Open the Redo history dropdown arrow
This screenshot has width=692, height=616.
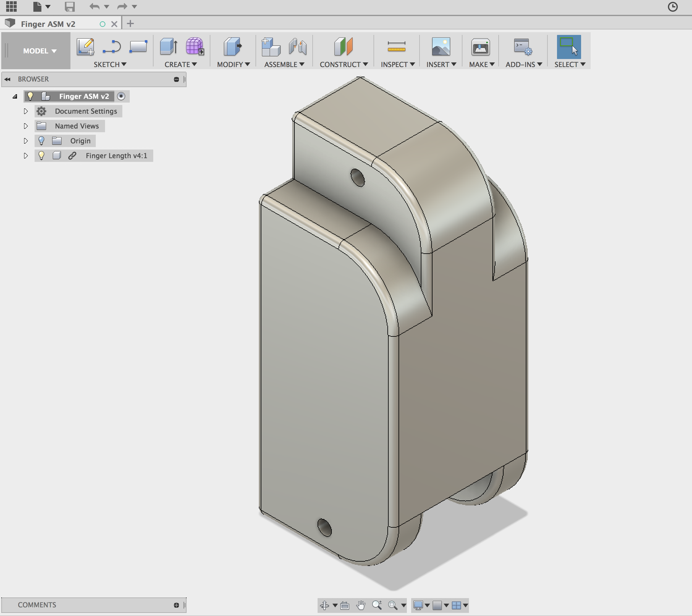[134, 7]
